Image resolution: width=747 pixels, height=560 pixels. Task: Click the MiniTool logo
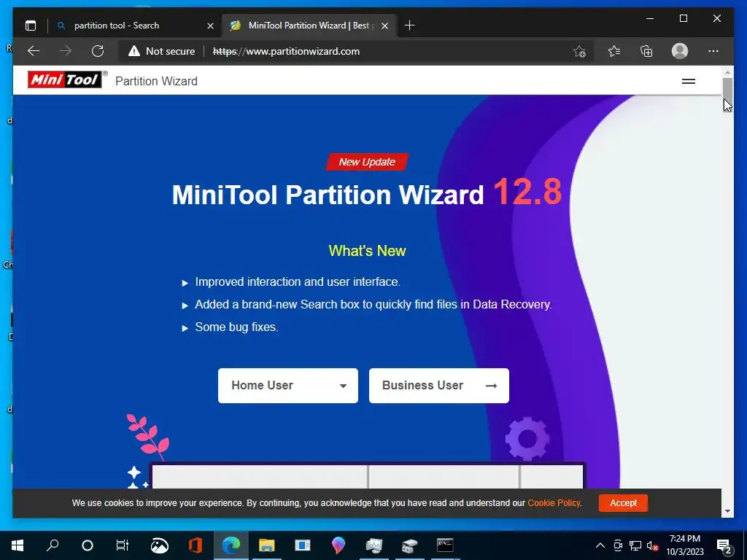tap(64, 79)
